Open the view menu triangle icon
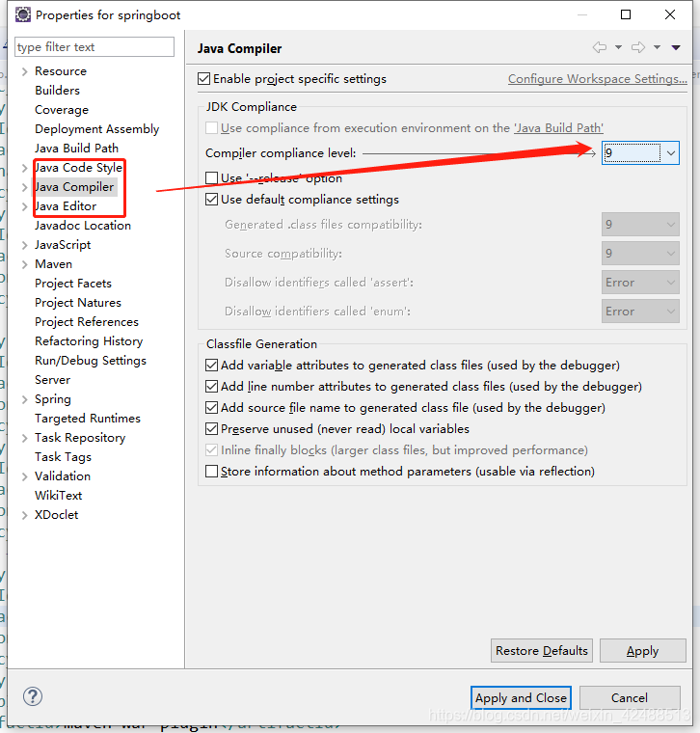 [676, 47]
